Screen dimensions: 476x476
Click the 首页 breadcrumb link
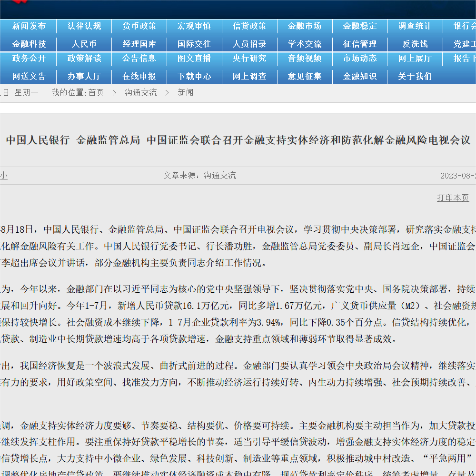coord(96,93)
